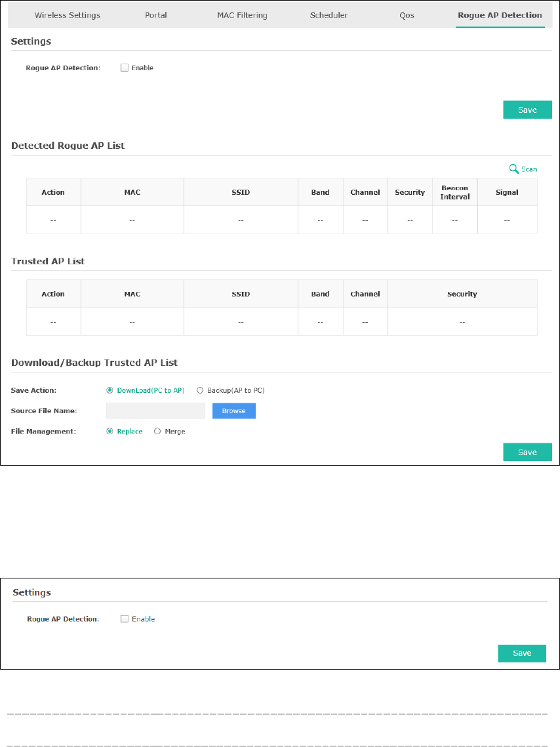Switch to the Portal tab

(155, 15)
